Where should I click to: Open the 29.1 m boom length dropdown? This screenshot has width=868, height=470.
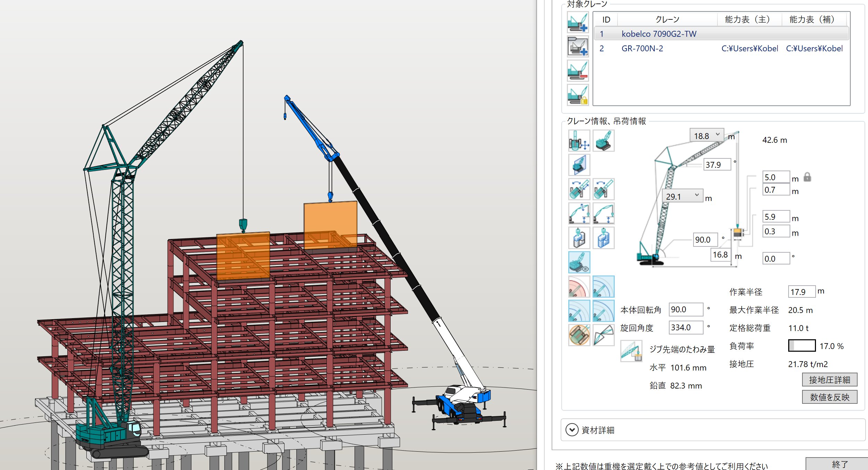(x=697, y=195)
